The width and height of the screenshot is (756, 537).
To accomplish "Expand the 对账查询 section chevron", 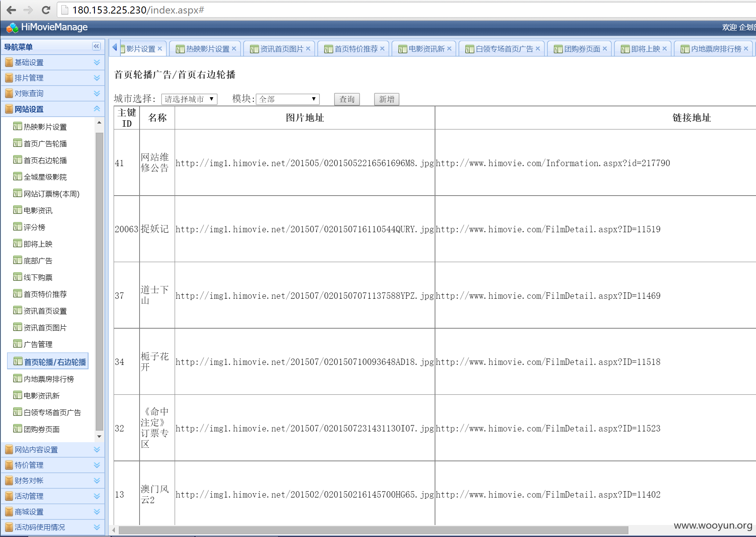I will coord(96,93).
